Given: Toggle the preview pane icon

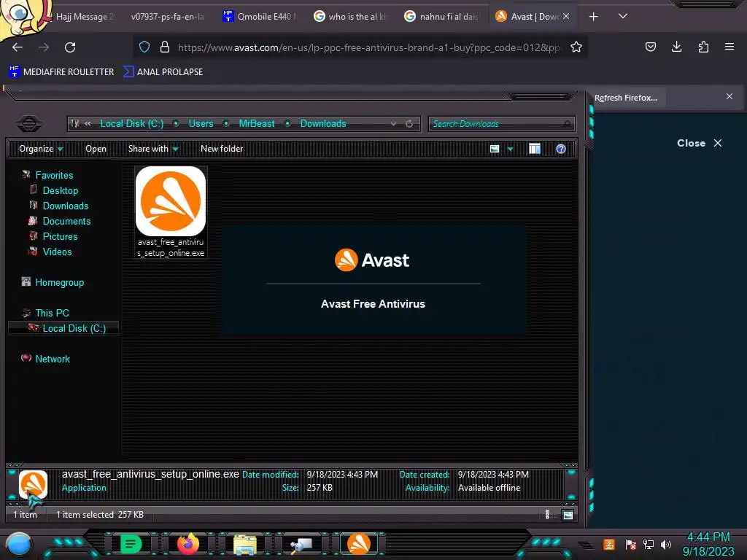Looking at the screenshot, I should 535,149.
